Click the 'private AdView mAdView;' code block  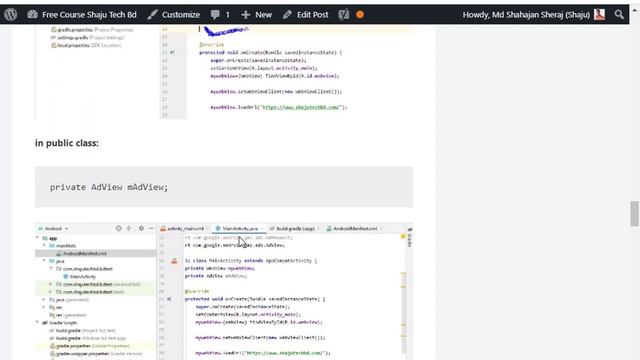224,187
